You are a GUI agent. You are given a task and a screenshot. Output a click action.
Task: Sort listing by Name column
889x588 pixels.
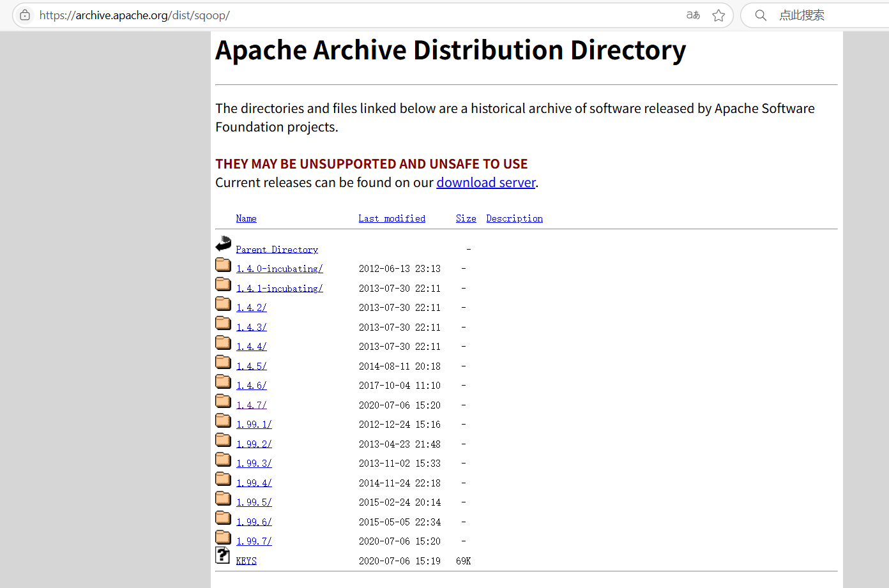[x=246, y=218]
